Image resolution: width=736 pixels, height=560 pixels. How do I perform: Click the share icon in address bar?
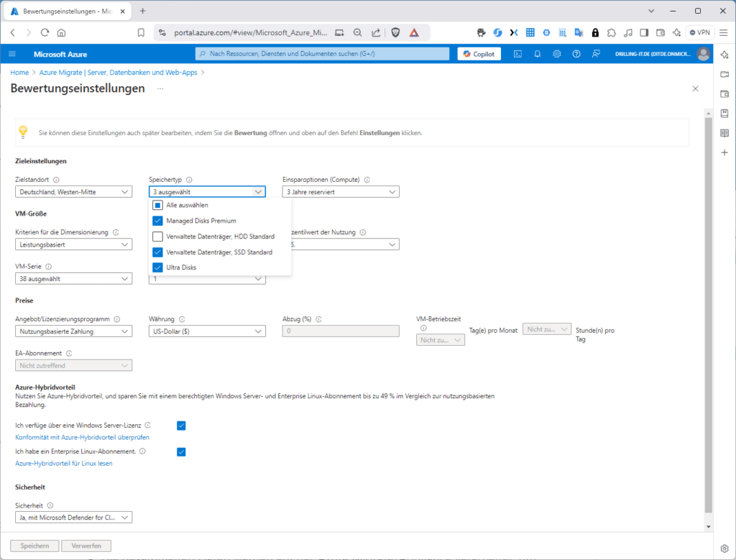point(376,32)
